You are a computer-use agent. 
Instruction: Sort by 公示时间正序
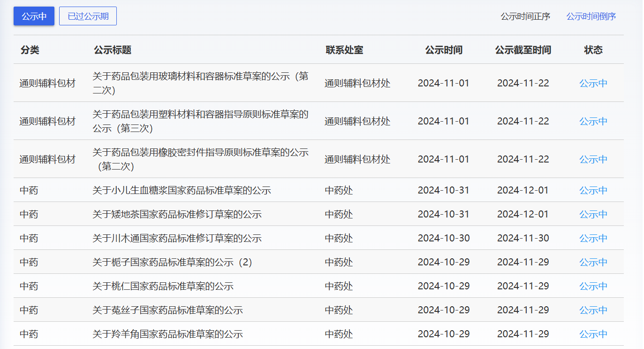[x=525, y=16]
